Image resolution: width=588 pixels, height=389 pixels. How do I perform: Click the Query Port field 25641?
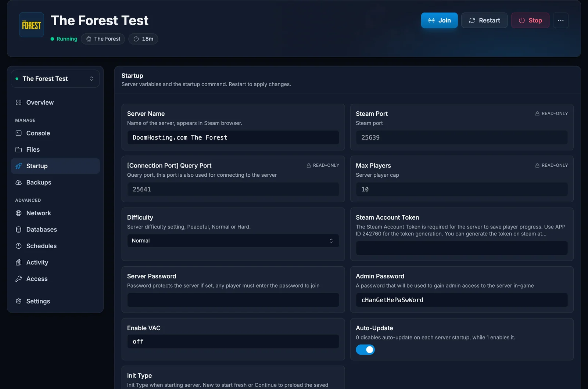[233, 189]
